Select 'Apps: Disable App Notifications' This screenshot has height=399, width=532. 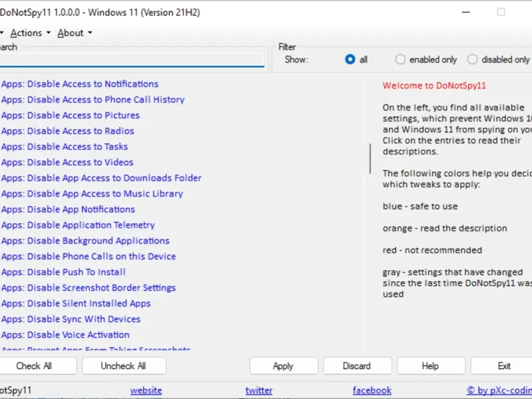pos(68,209)
